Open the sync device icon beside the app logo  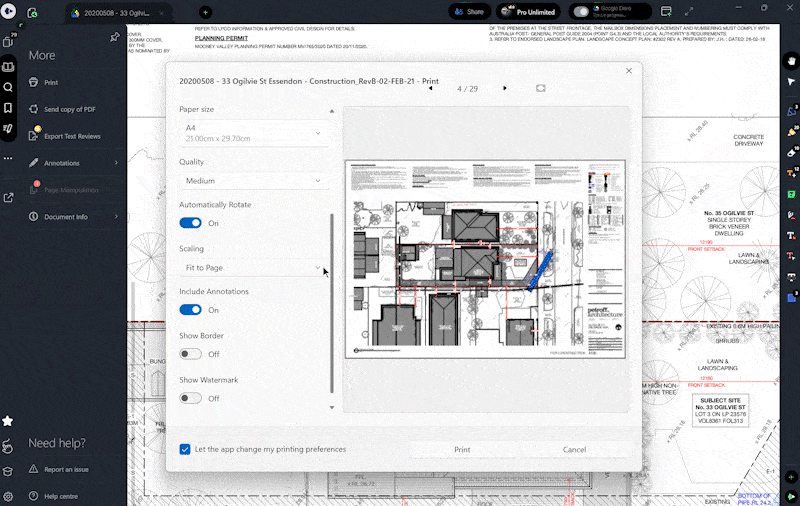point(32,13)
